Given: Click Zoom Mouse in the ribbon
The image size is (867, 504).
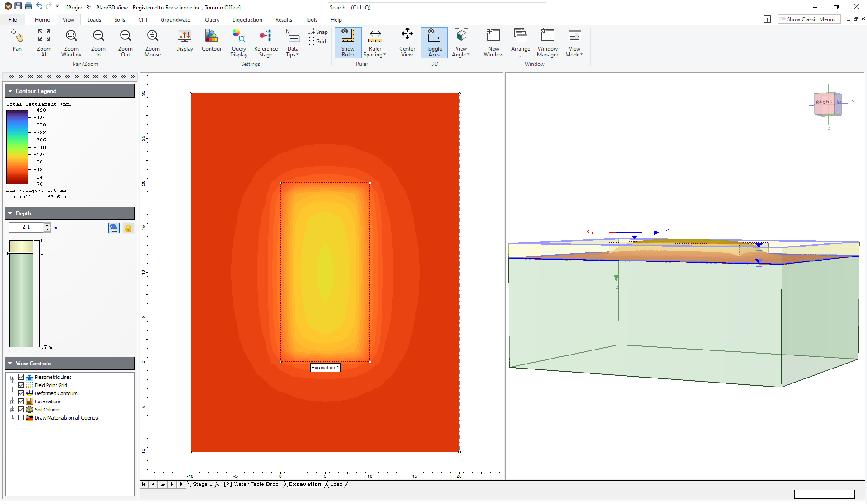Looking at the screenshot, I should point(152,42).
